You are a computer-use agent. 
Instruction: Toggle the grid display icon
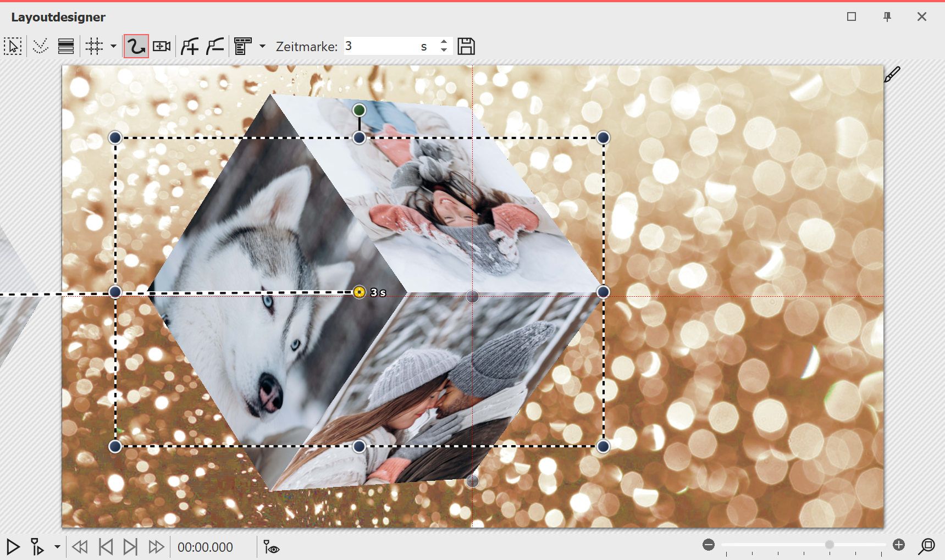pos(93,46)
